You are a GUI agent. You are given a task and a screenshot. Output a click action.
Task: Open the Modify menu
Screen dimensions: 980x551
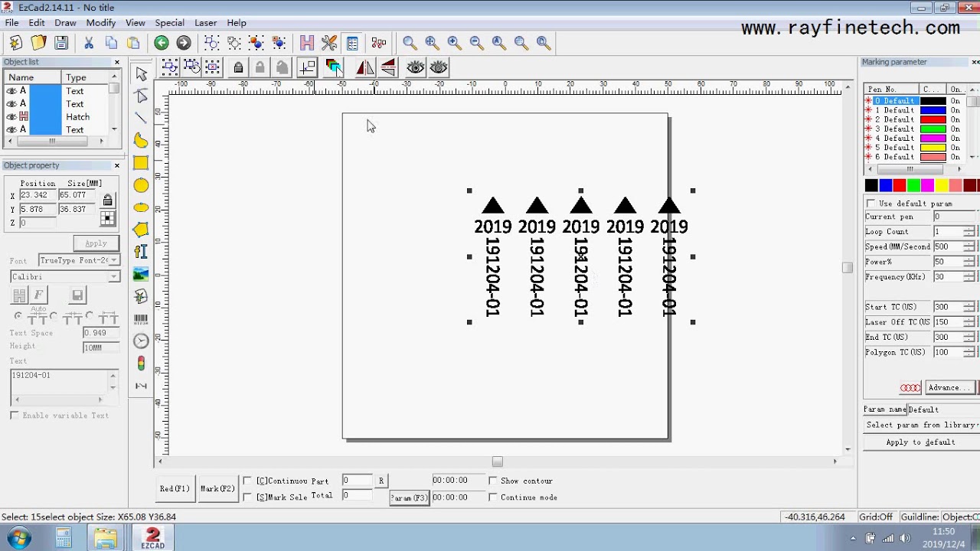click(100, 23)
